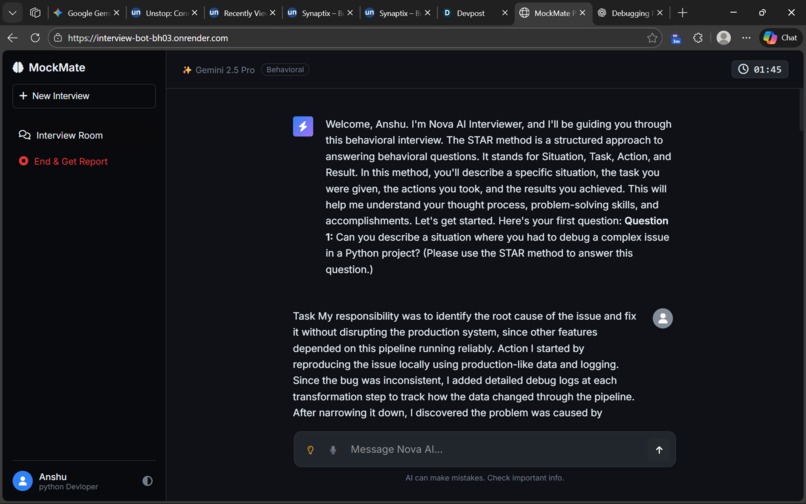Click the user avatar beside the answer message

pos(663,318)
